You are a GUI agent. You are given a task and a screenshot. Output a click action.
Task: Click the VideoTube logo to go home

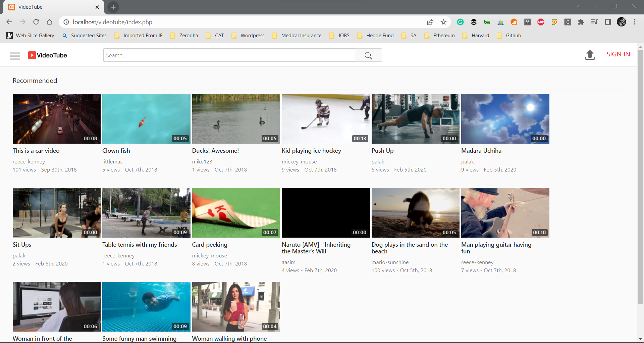click(47, 55)
